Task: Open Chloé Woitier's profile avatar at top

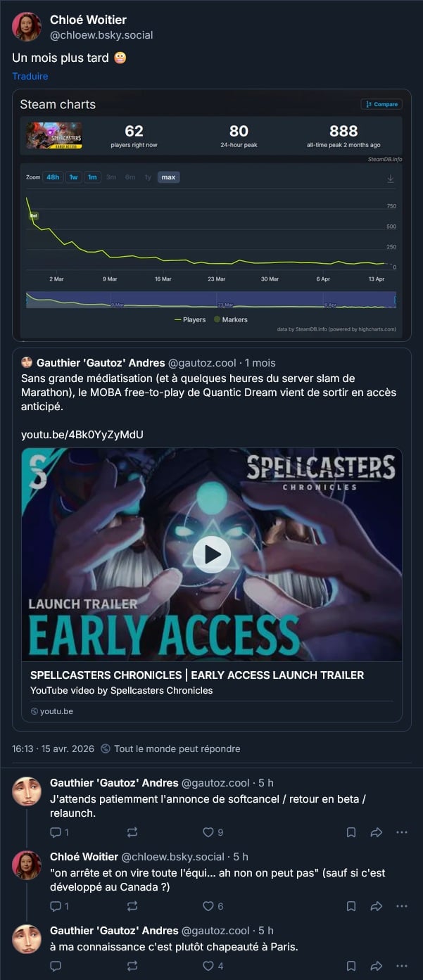Action: [27, 27]
